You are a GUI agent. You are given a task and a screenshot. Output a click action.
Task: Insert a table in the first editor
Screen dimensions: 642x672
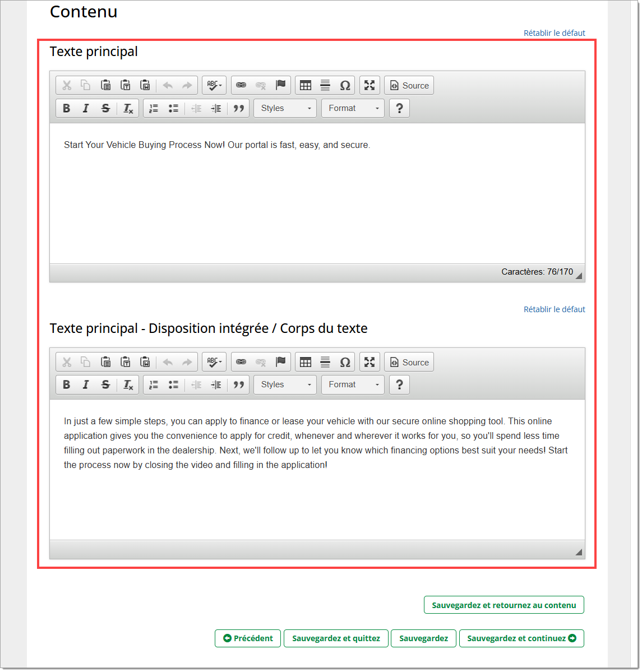[x=306, y=85]
